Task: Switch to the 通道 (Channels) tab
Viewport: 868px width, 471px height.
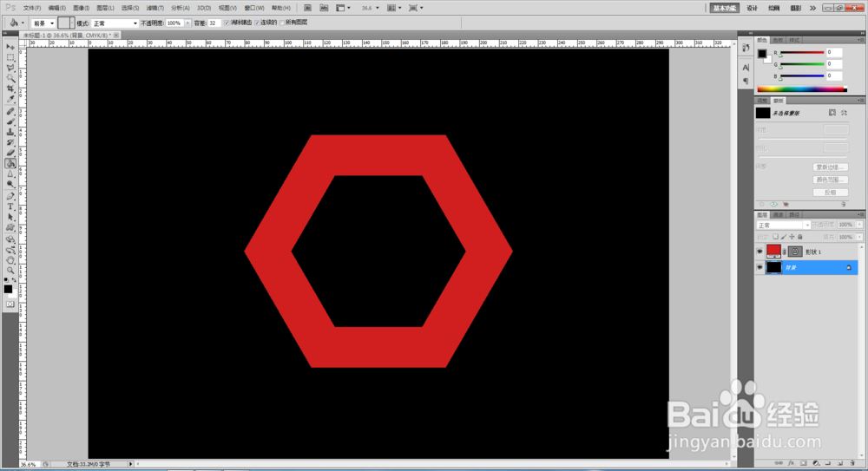Action: pyautogui.click(x=779, y=215)
